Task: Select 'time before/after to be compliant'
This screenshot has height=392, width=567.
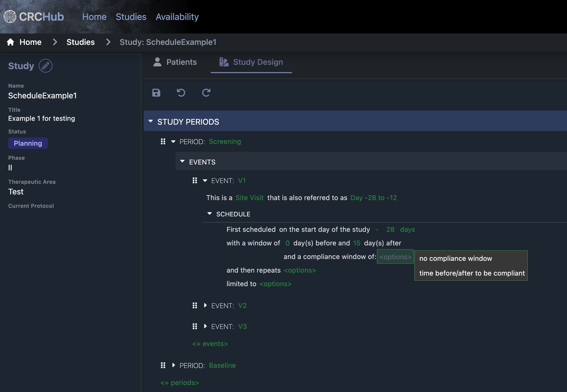Action: tap(472, 273)
